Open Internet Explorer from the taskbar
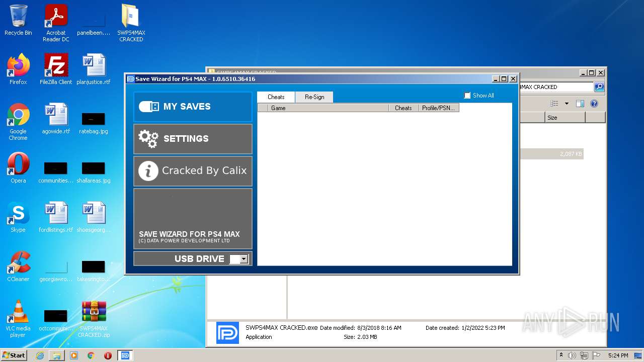The height and width of the screenshot is (362, 644). click(x=40, y=355)
